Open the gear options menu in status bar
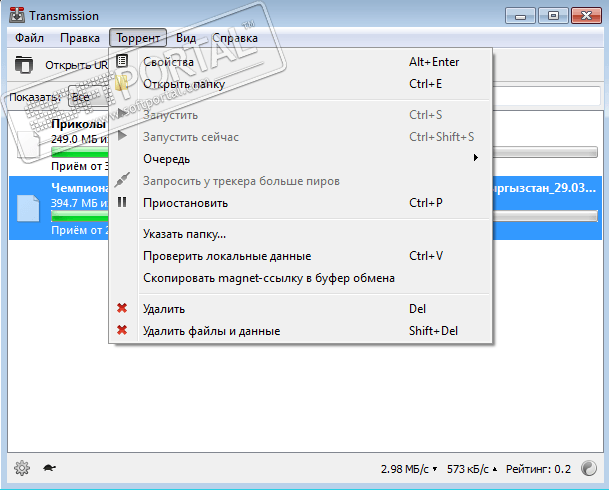Image resolution: width=609 pixels, height=490 pixels. point(22,468)
